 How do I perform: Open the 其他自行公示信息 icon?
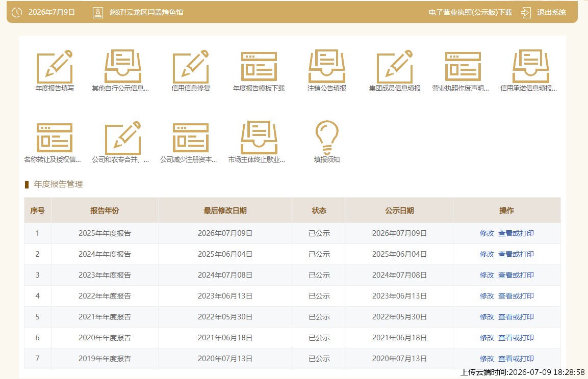(122, 67)
